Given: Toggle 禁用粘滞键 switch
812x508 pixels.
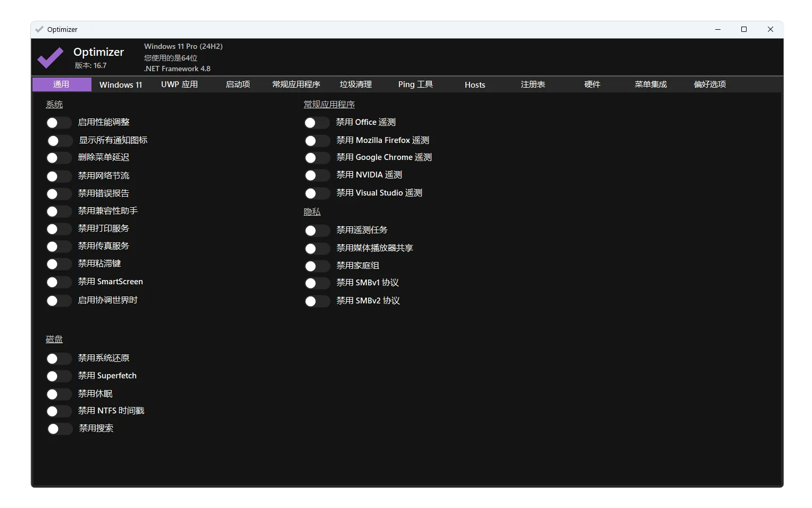Looking at the screenshot, I should click(x=58, y=264).
